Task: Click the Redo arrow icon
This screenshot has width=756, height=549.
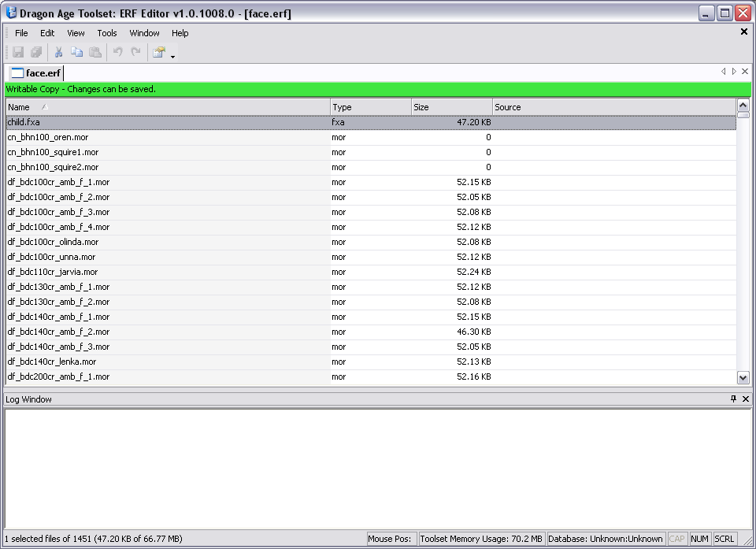Action: click(x=135, y=53)
